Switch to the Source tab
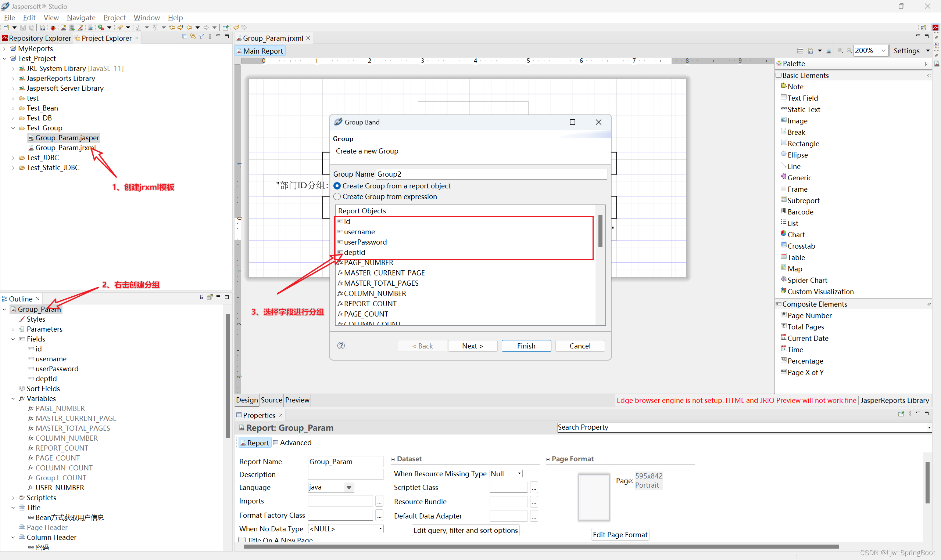941x560 pixels. tap(271, 400)
